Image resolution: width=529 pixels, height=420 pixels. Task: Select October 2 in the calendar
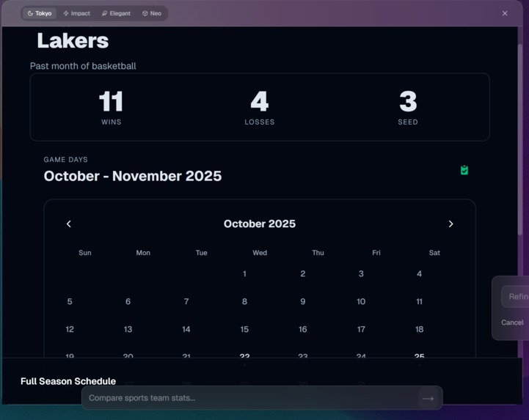click(303, 273)
